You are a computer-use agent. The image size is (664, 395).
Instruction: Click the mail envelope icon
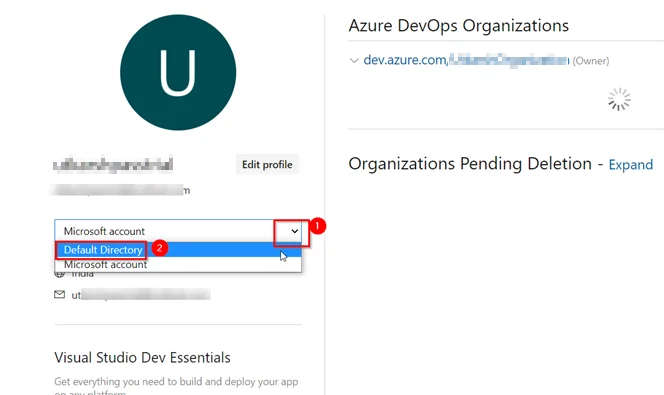pos(60,294)
